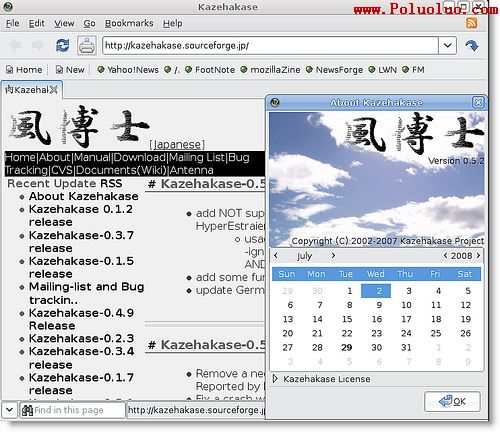Screen dimensions: 500x432
Task: Click the orange RSS feed icon
Action: click(x=471, y=23)
